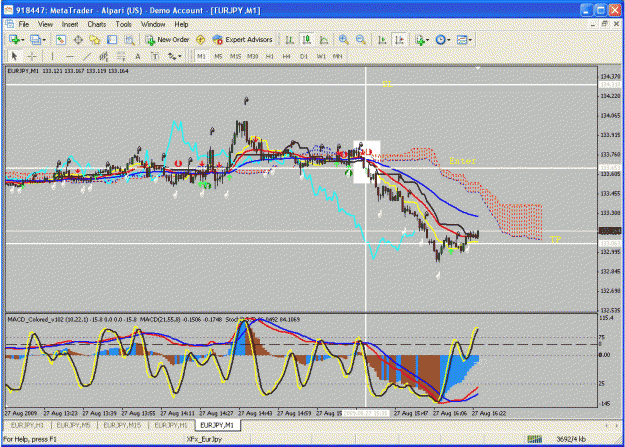Click the EURJPY,M1 price header text
This screenshot has width=625, height=447.
click(x=68, y=71)
